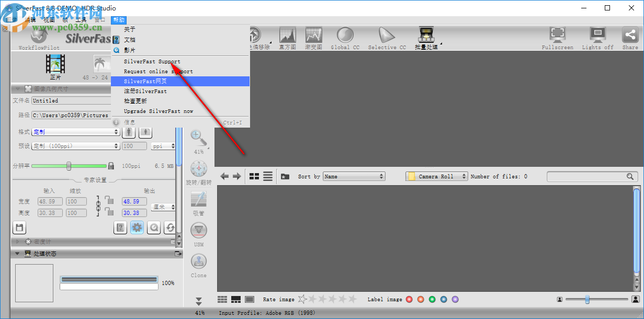This screenshot has height=319, width=644.
Task: Click the blue gear settings button
Action: click(x=137, y=227)
